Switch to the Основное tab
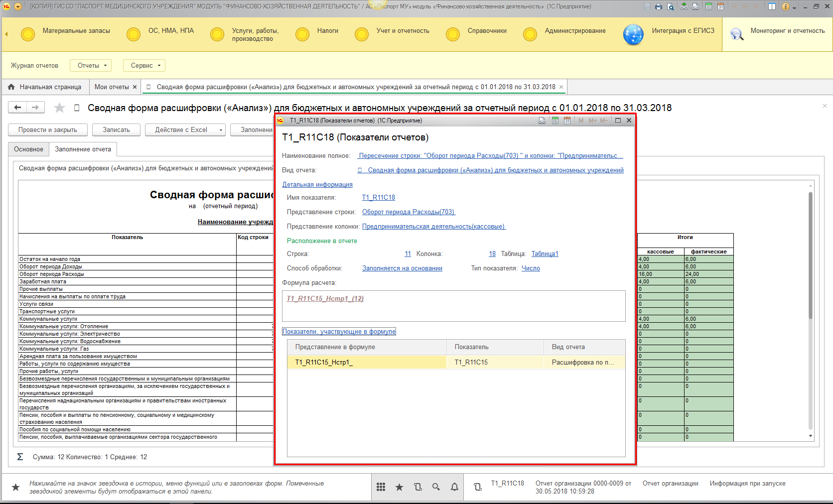Image resolution: width=833 pixels, height=504 pixels. point(28,149)
